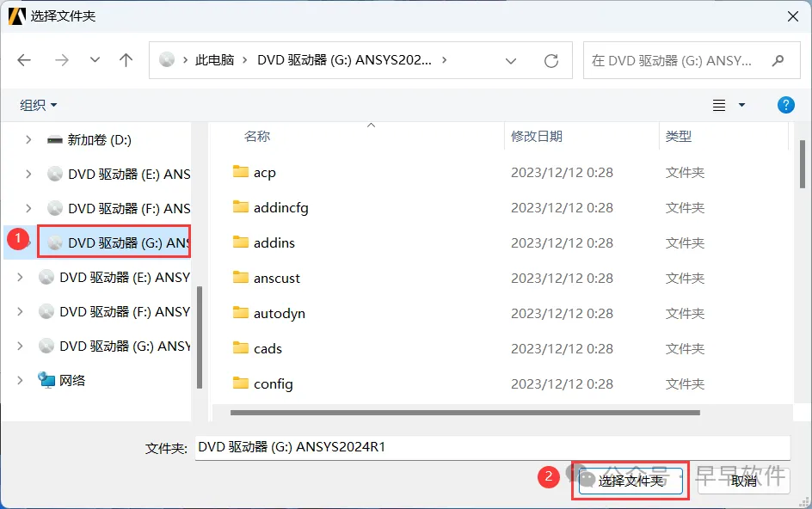The width and height of the screenshot is (812, 509).
Task: Expand lower DVD 驱动器 (G:) ANSY node
Action: click(x=20, y=346)
